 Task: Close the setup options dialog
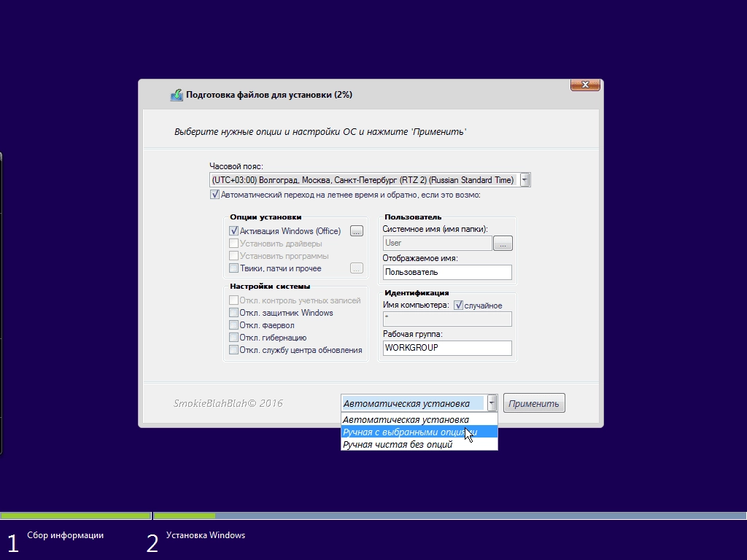pyautogui.click(x=585, y=85)
